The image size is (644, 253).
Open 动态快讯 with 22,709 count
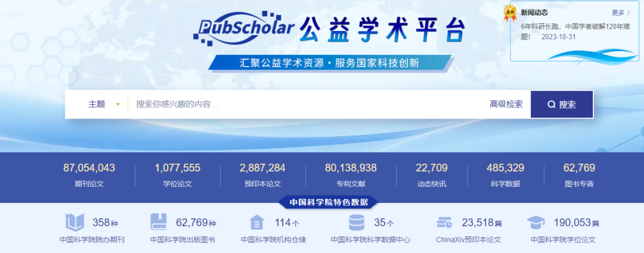pyautogui.click(x=432, y=175)
